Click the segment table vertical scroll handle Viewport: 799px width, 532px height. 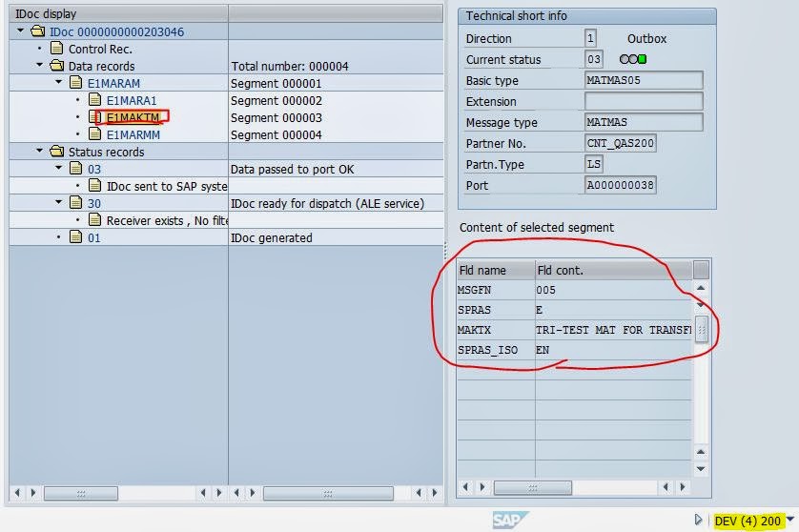(x=701, y=330)
